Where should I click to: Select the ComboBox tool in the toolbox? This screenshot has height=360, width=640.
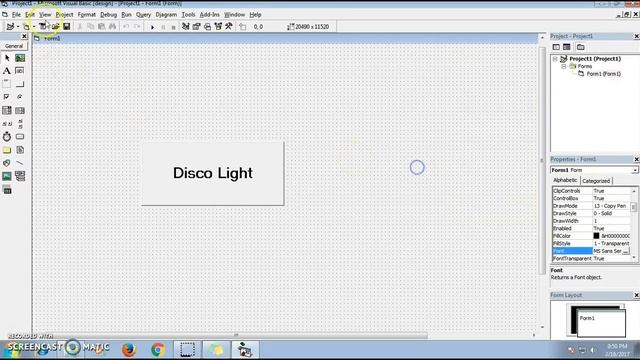click(7, 110)
